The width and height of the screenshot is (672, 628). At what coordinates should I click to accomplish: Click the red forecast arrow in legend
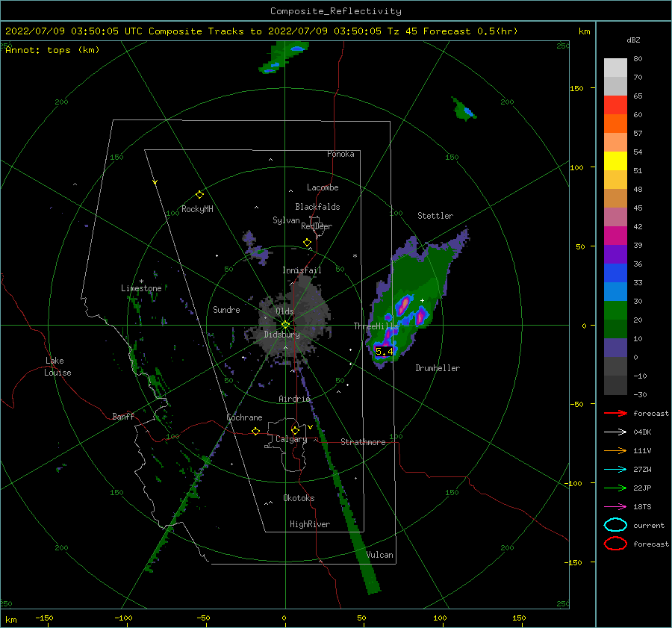point(615,413)
